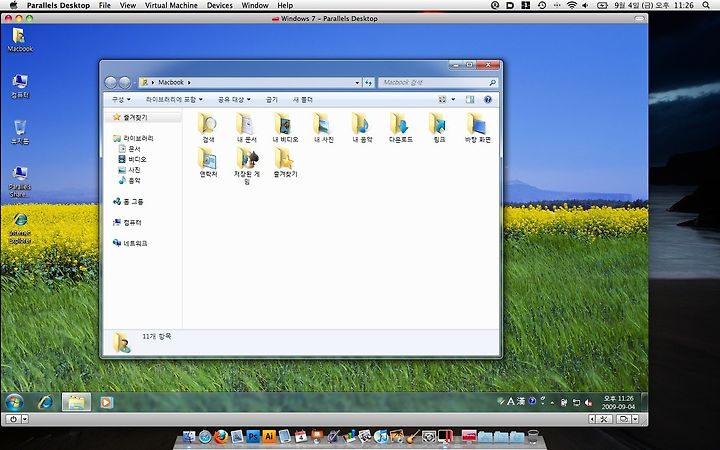Click the search magnifier in Explorer
The height and width of the screenshot is (450, 720).
pyautogui.click(x=492, y=83)
